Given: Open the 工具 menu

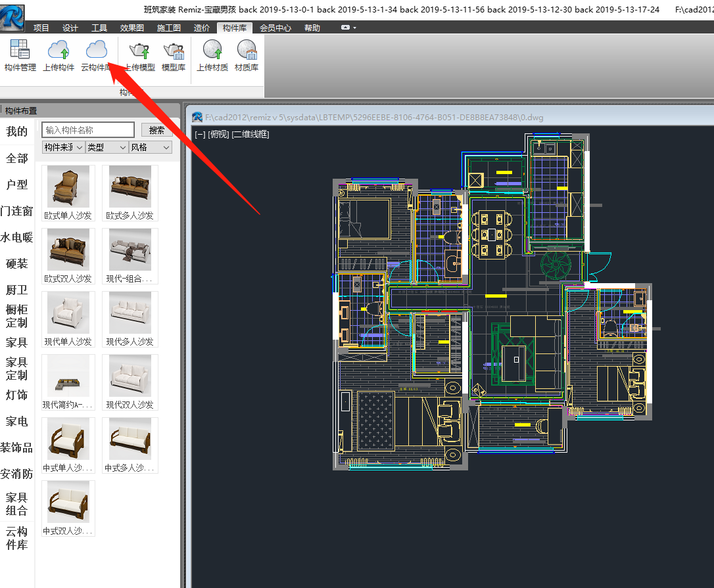Looking at the screenshot, I should click(x=99, y=28).
